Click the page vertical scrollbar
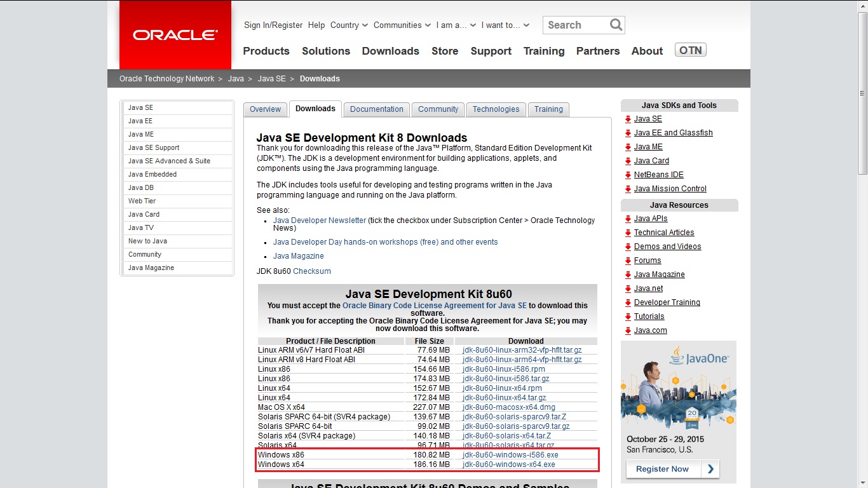This screenshot has width=868, height=488. pos(862,254)
